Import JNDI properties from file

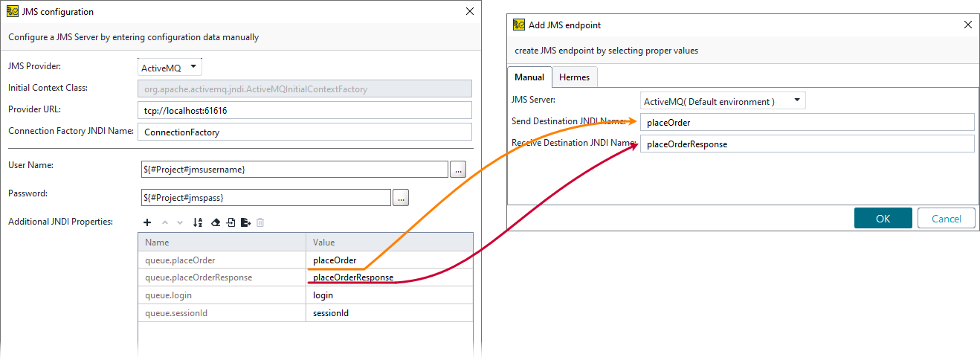pyautogui.click(x=231, y=222)
